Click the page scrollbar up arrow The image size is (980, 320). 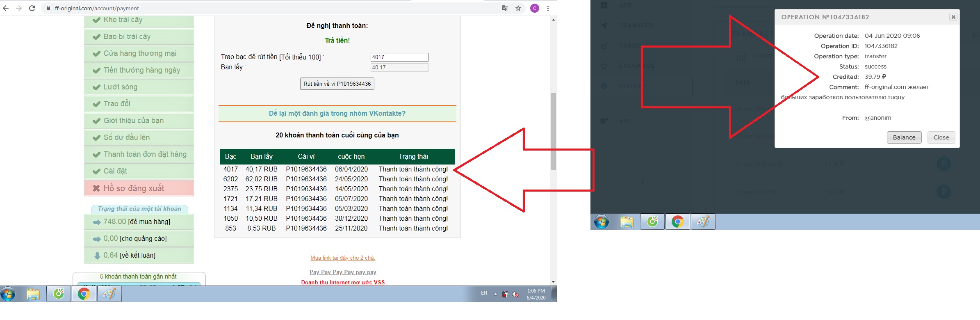(x=554, y=20)
